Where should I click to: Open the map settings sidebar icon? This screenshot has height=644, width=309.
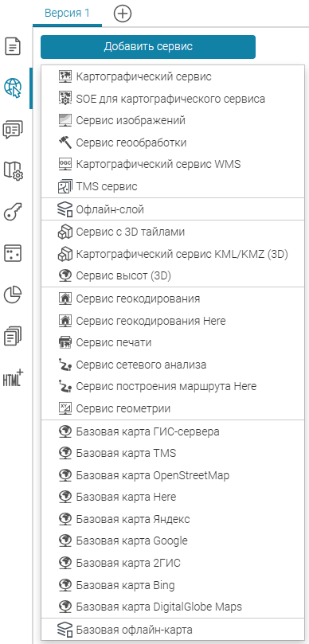(x=14, y=170)
